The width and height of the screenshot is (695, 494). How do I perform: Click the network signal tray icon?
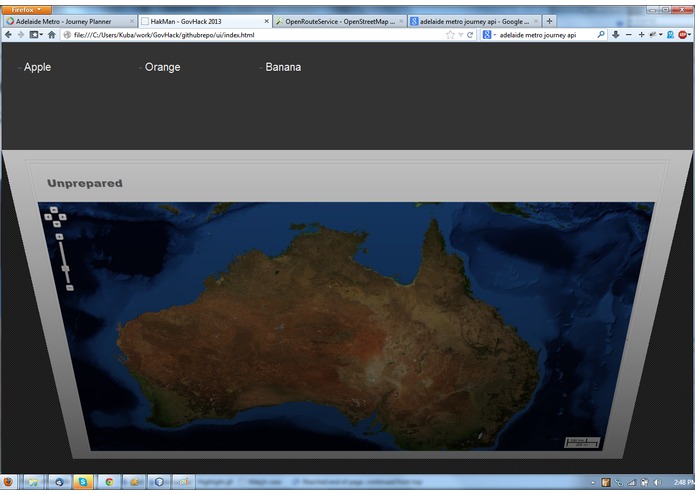(x=632, y=482)
